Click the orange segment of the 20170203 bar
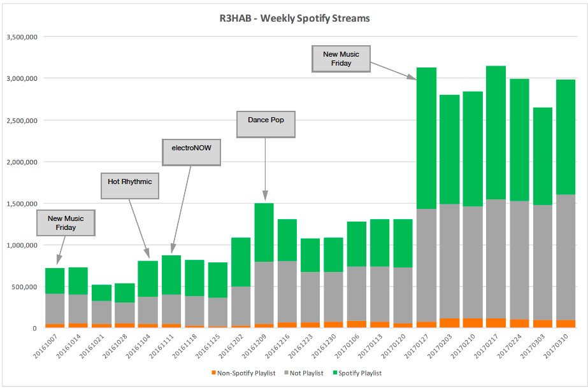588x391 pixels. click(x=449, y=323)
